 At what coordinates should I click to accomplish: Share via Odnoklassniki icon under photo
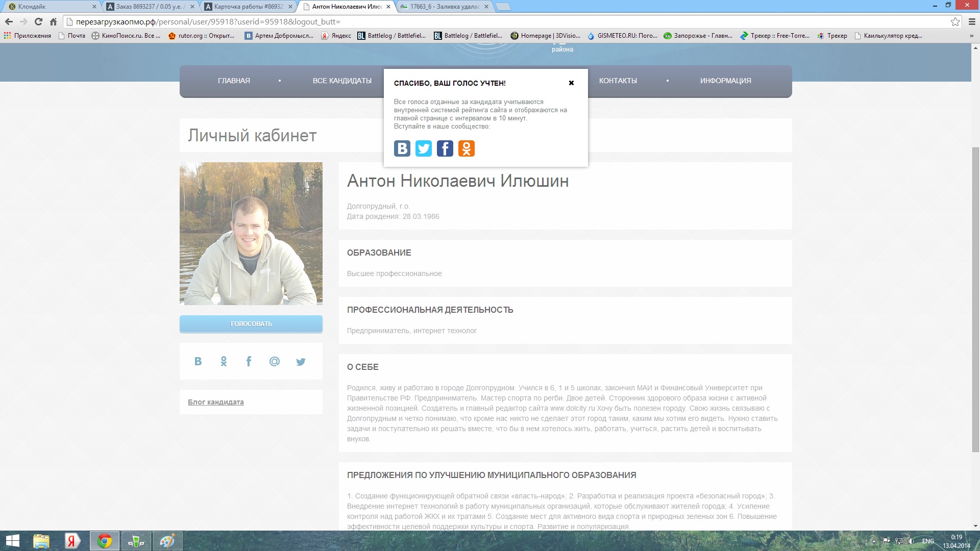tap(224, 361)
